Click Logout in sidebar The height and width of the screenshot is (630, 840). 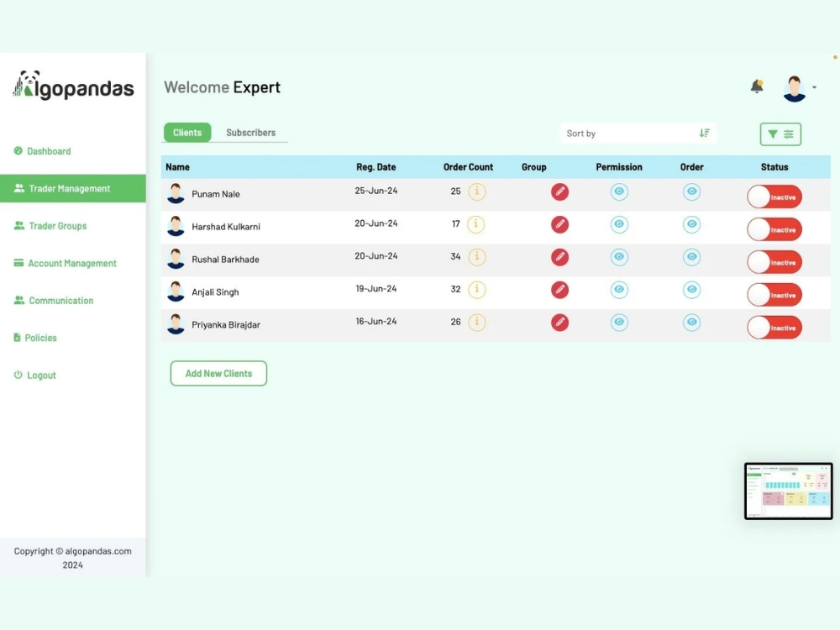pyautogui.click(x=34, y=375)
